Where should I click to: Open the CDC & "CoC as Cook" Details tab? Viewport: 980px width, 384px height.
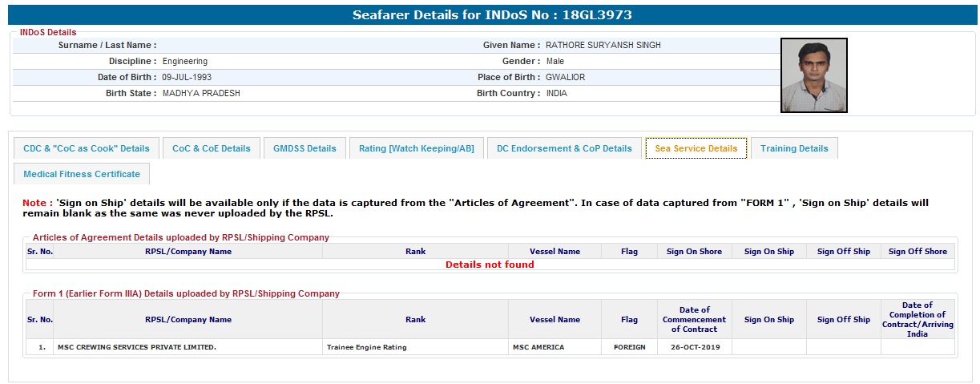point(87,148)
